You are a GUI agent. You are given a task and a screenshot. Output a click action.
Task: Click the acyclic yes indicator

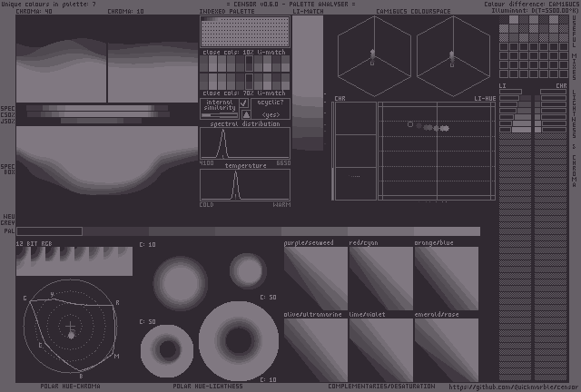click(271, 115)
